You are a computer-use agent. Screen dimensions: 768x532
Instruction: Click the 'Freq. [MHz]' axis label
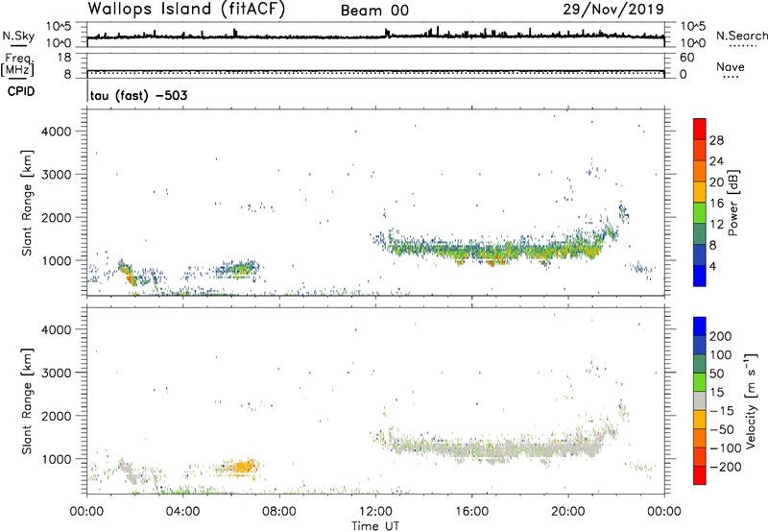pyautogui.click(x=17, y=64)
